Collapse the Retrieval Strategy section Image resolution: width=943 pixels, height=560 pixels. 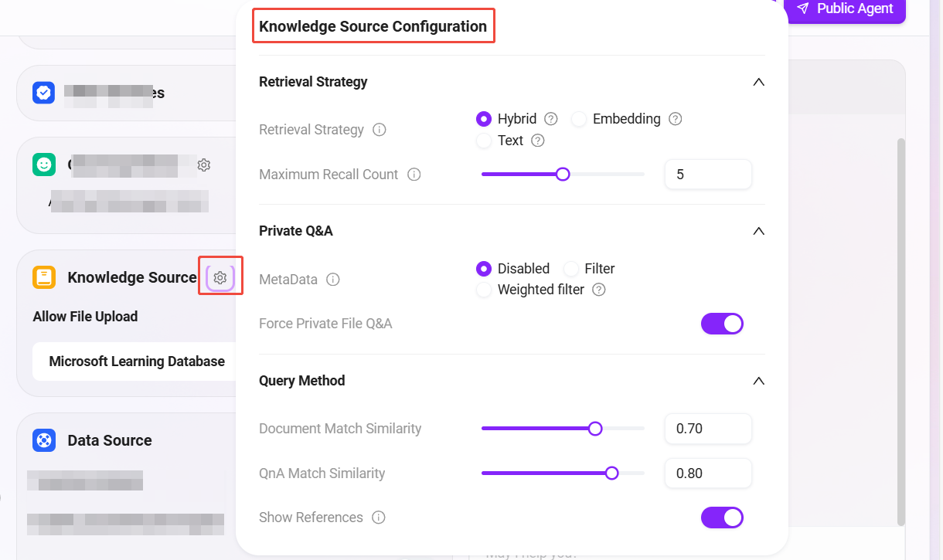[758, 82]
